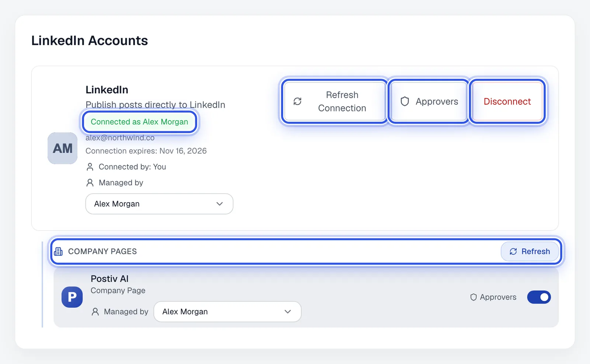Click the alex@northwind.co email text

(120, 138)
